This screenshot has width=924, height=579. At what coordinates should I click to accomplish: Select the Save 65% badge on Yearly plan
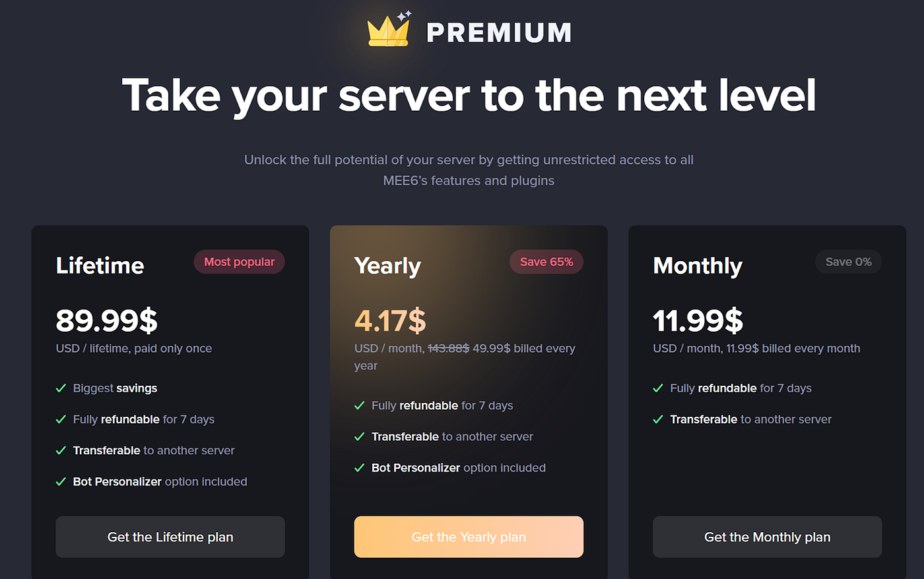546,262
